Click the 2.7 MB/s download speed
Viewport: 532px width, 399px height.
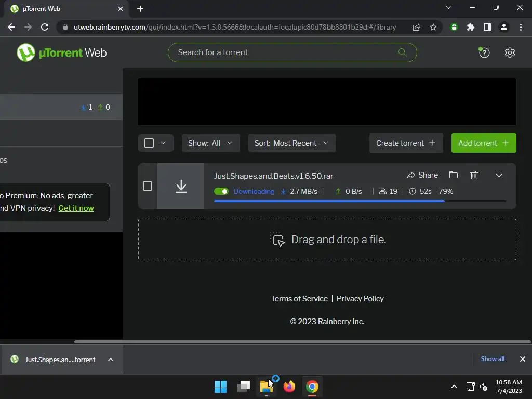303,191
